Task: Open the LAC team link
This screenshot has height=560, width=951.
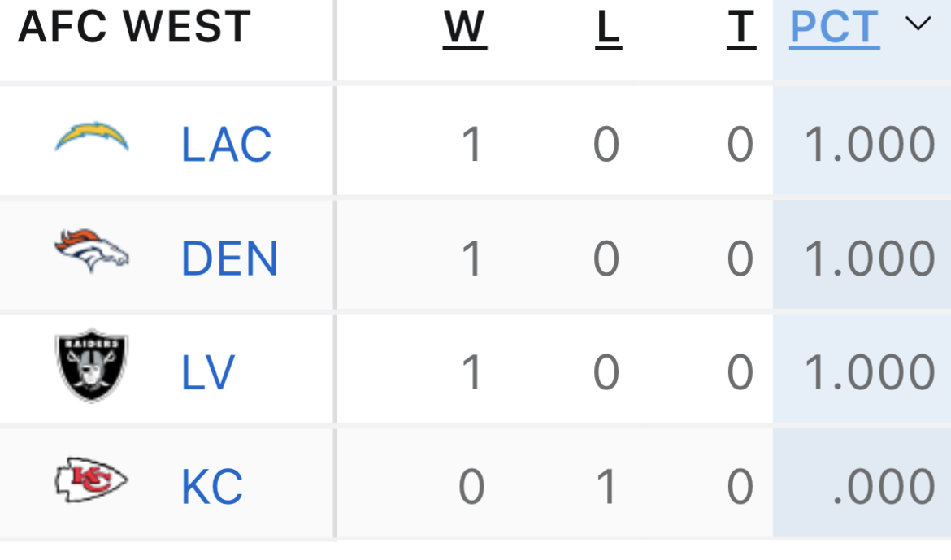Action: 226,145
